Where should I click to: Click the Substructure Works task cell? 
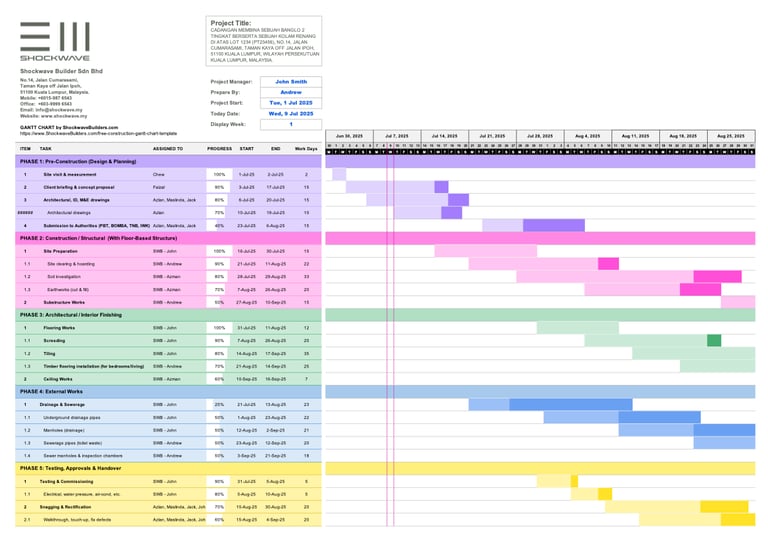coord(64,302)
